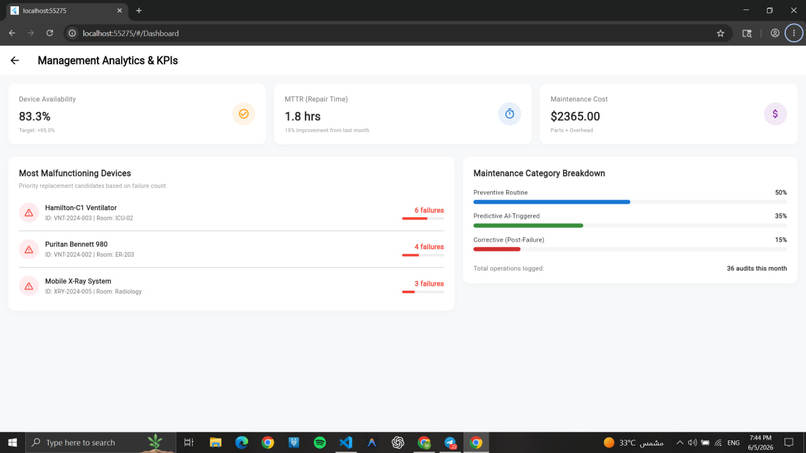Click the "6 failures" count
The height and width of the screenshot is (453, 806).
pyautogui.click(x=429, y=210)
